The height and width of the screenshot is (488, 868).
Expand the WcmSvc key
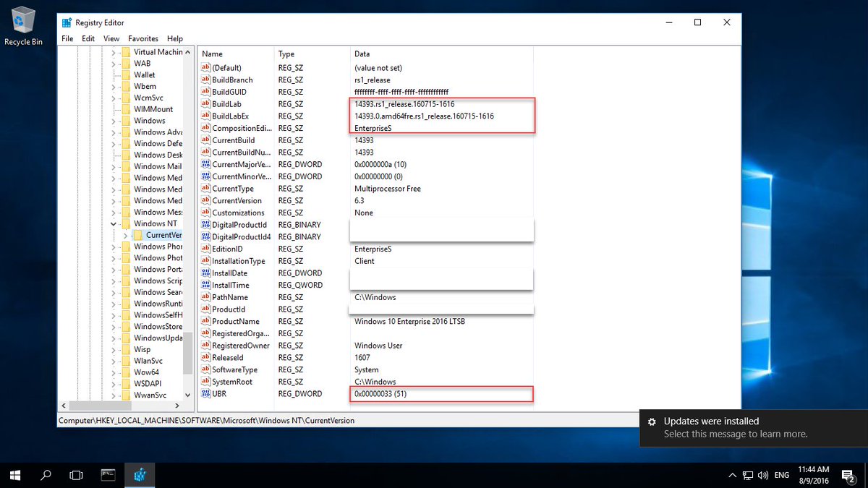113,98
